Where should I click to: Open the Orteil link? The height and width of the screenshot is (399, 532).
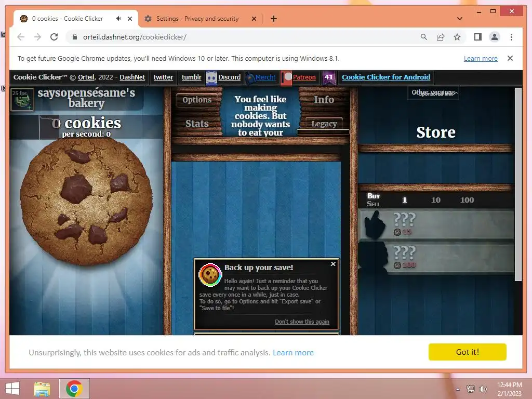86,77
